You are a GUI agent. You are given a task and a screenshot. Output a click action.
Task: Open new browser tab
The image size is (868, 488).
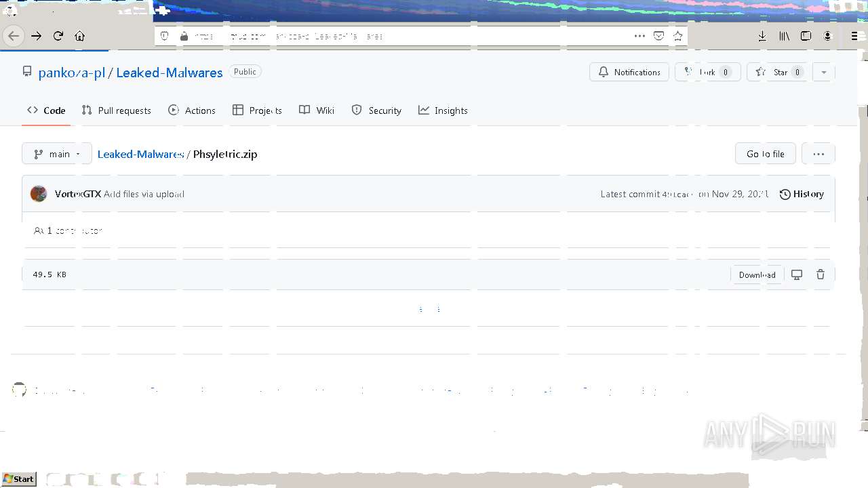tap(162, 9)
